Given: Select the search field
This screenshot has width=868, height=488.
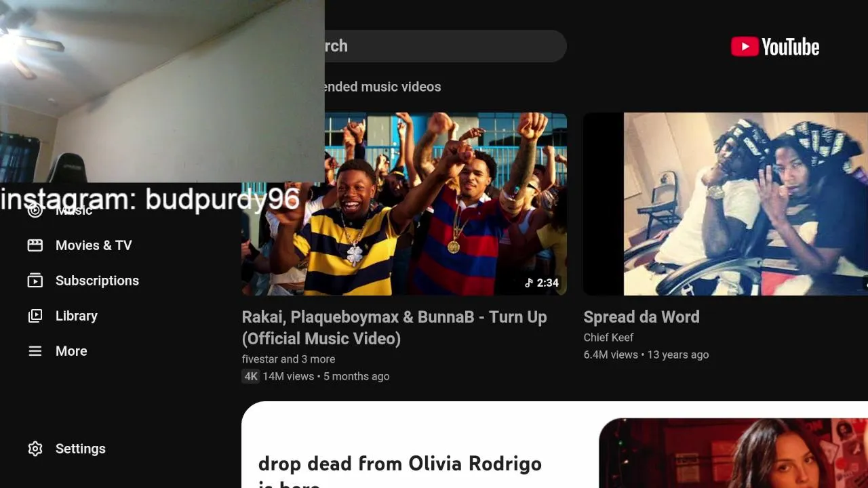Looking at the screenshot, I should [x=446, y=46].
